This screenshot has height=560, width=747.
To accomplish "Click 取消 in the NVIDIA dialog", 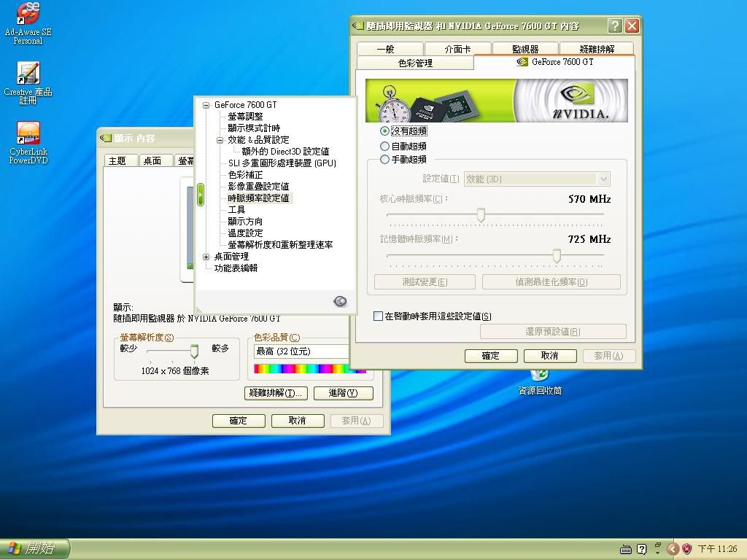I will point(549,356).
